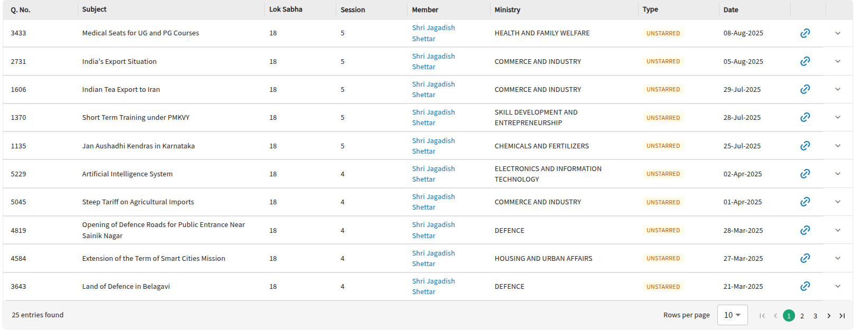
Task: Click the Member column header
Action: (425, 10)
